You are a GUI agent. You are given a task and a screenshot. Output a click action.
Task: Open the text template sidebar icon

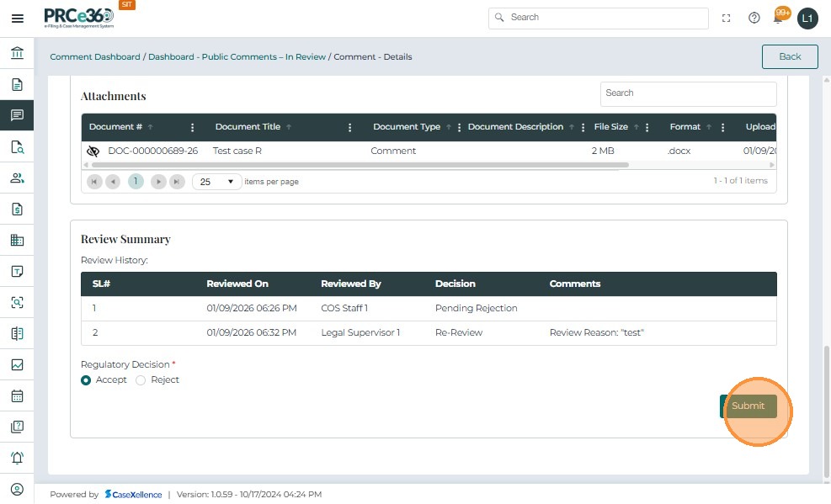[17, 271]
